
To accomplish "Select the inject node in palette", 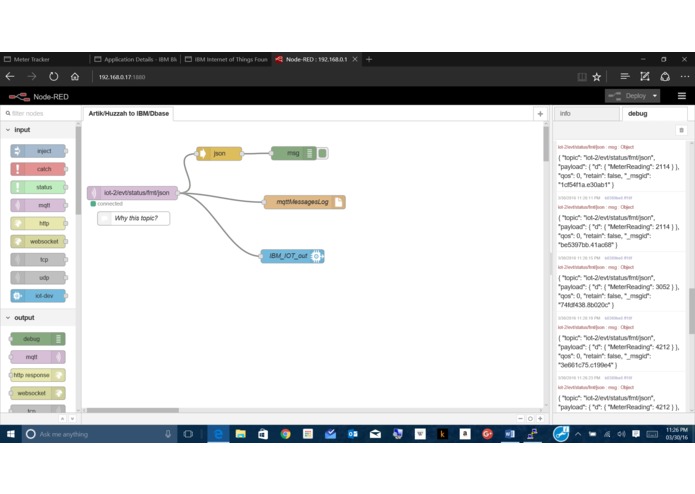I will (39, 151).
